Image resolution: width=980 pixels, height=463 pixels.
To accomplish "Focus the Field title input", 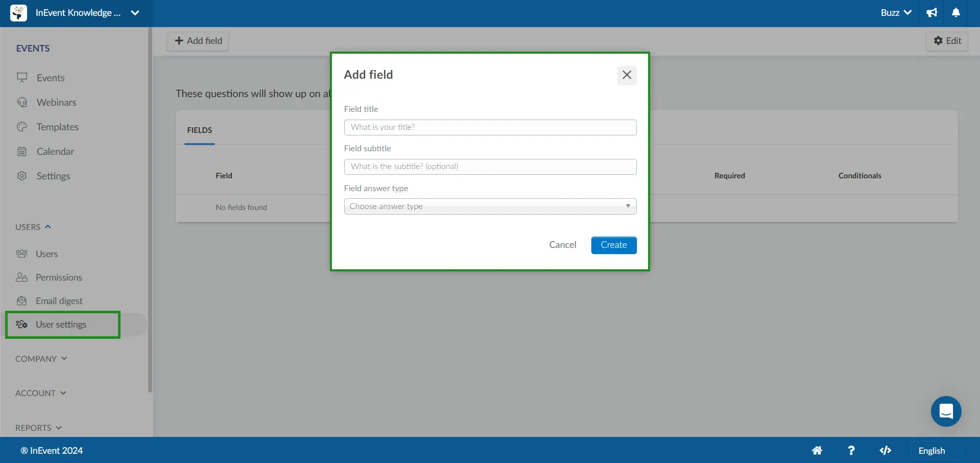I will pyautogui.click(x=490, y=127).
